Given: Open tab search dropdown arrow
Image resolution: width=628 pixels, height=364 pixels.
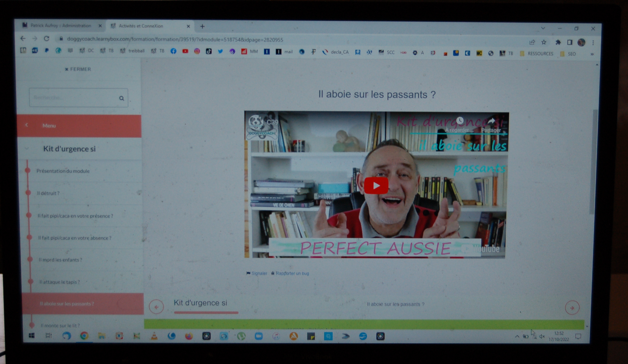Looking at the screenshot, I should pos(543,28).
